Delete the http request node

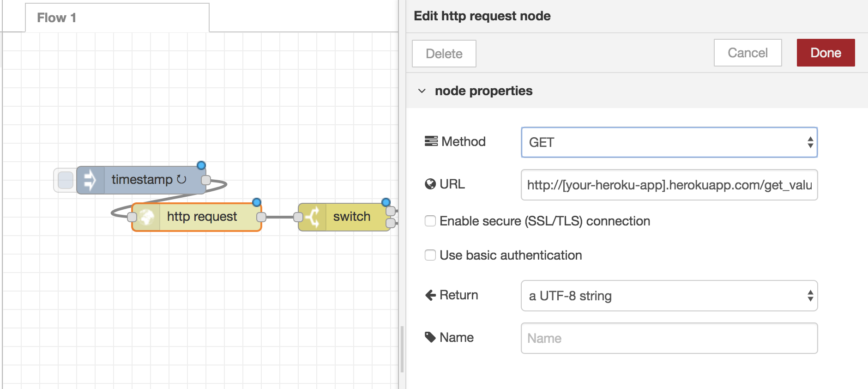pos(444,54)
